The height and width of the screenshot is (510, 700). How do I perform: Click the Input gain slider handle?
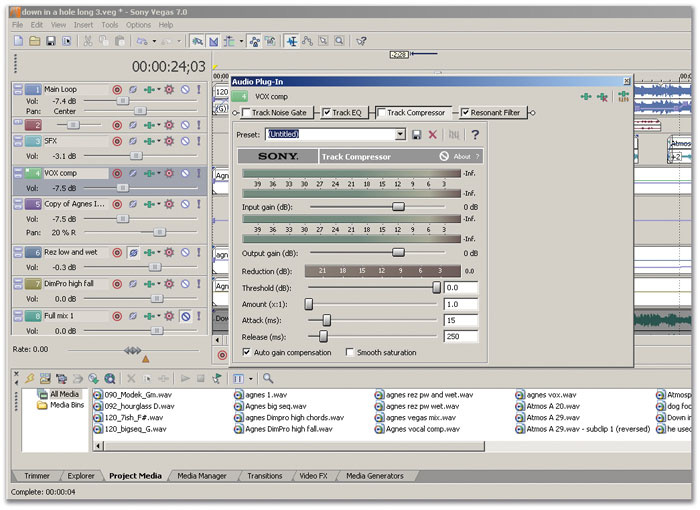point(398,207)
